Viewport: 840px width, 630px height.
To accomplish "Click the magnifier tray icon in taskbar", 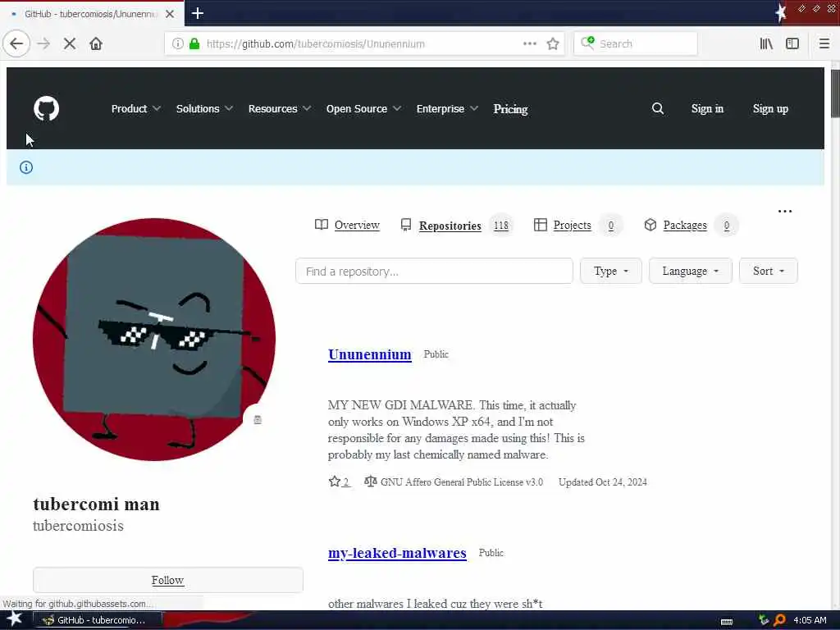I will tap(779, 620).
